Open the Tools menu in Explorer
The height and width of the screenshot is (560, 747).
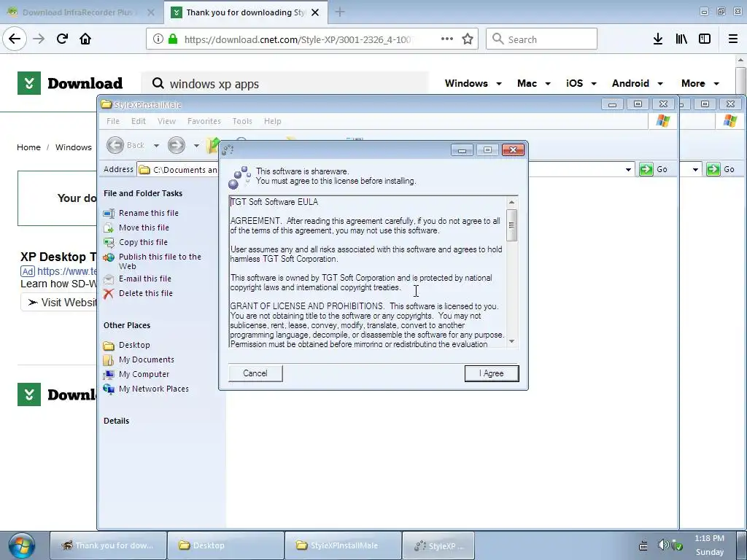242,121
